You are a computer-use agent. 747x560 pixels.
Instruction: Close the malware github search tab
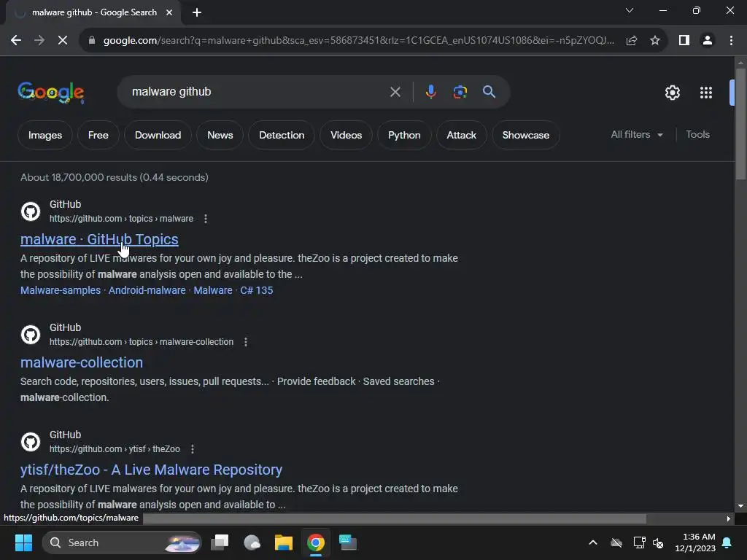click(x=169, y=12)
